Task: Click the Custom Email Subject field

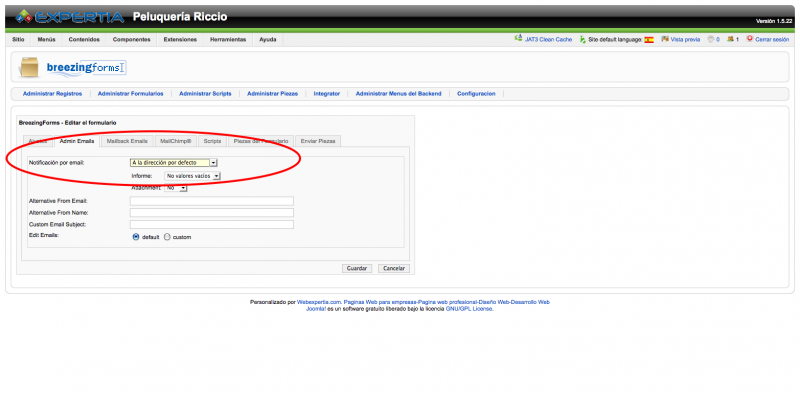Action: tap(212, 225)
